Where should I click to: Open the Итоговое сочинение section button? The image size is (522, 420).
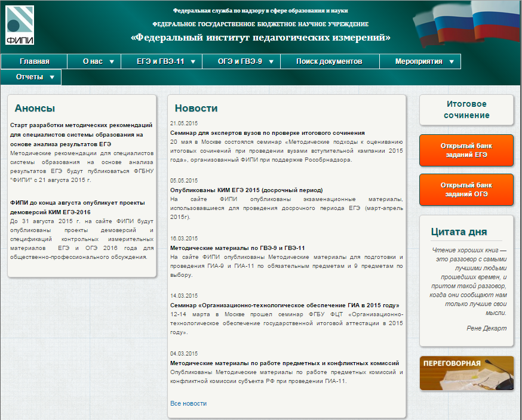(466, 110)
